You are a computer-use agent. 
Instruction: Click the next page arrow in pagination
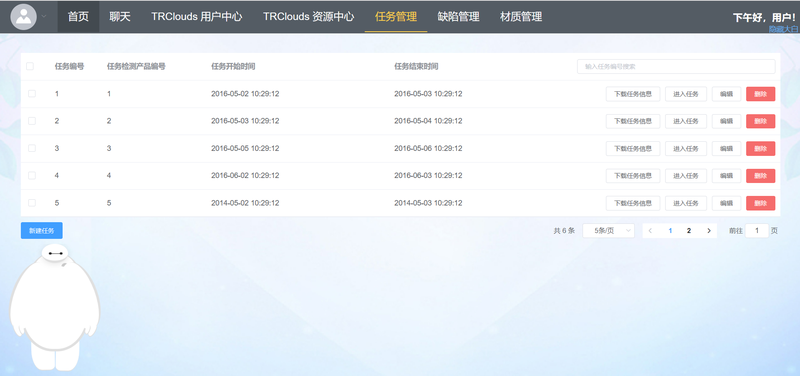click(x=709, y=231)
